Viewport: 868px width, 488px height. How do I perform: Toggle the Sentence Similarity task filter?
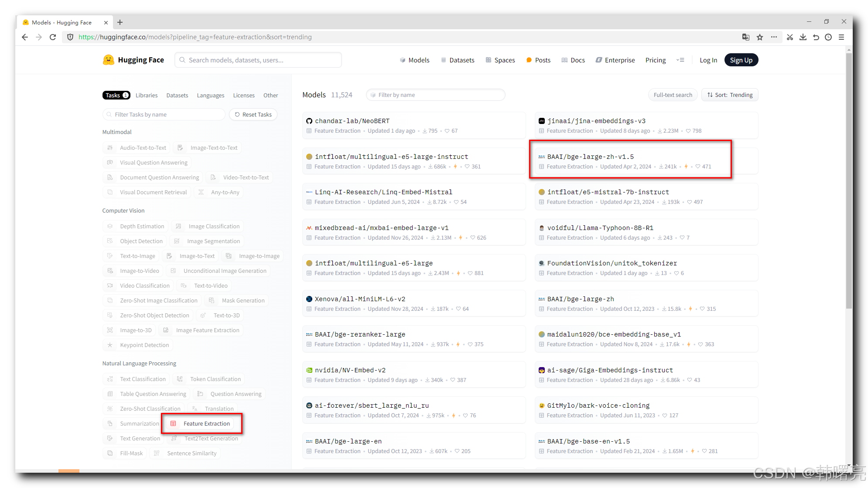click(x=186, y=453)
